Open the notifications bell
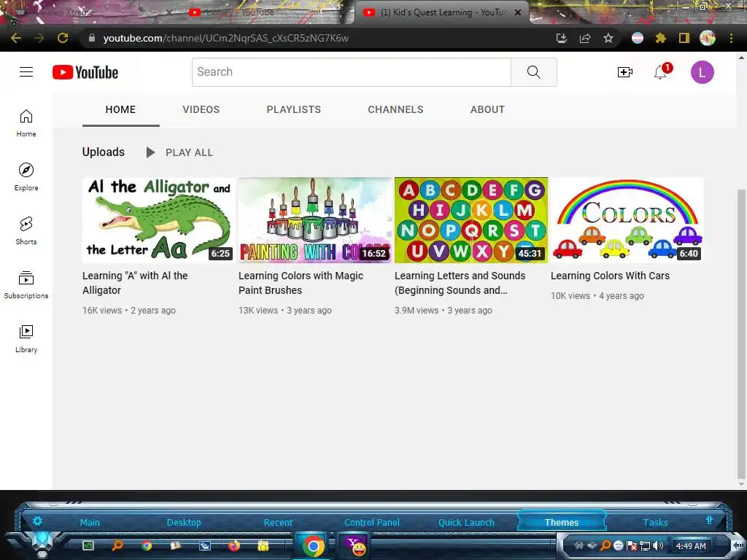 click(x=661, y=72)
